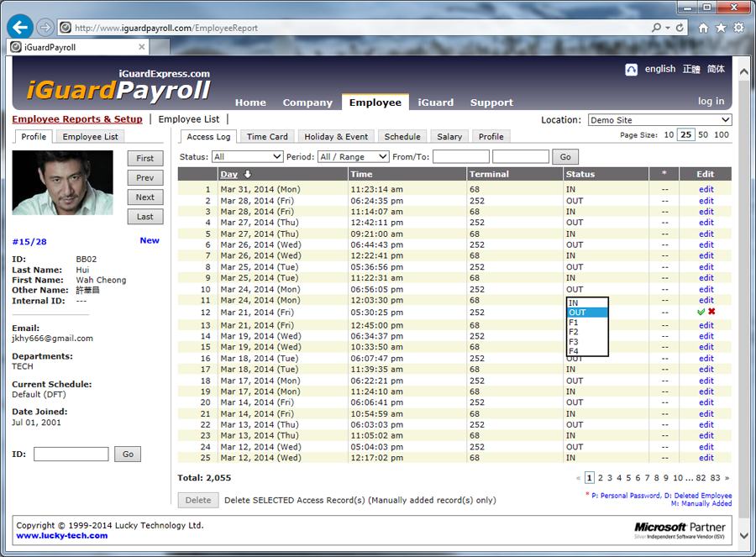Select IN in the status list

coord(587,302)
